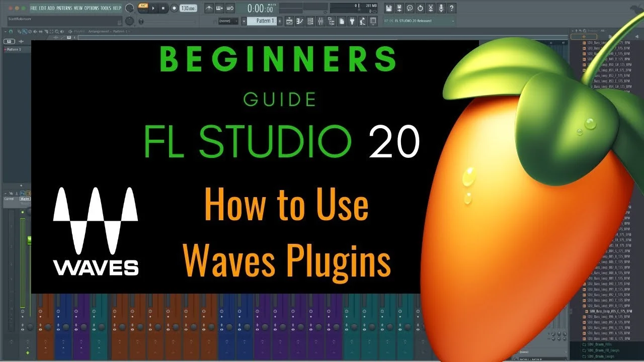
Task: Click the save project icon
Action: pos(388,7)
